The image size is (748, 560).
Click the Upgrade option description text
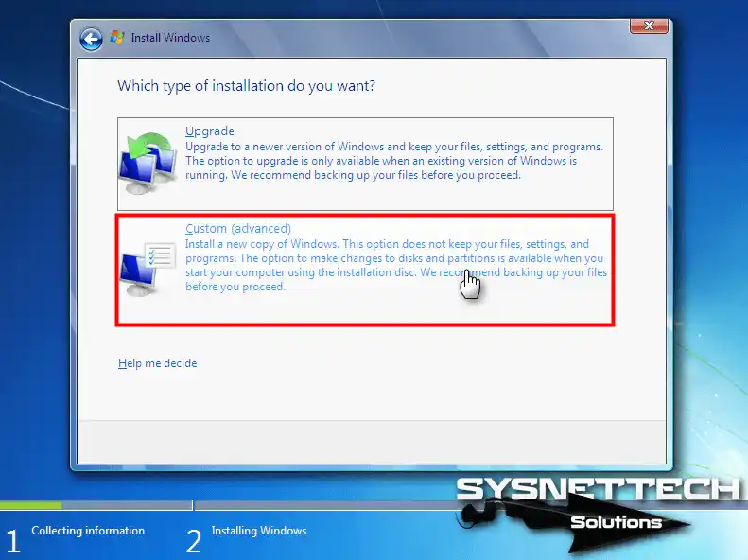click(x=393, y=162)
